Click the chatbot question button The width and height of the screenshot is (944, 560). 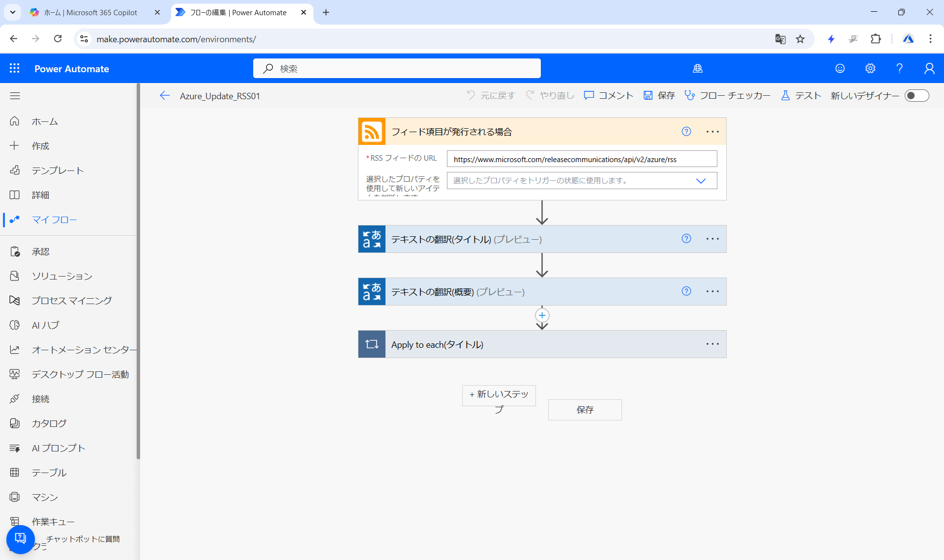[21, 539]
